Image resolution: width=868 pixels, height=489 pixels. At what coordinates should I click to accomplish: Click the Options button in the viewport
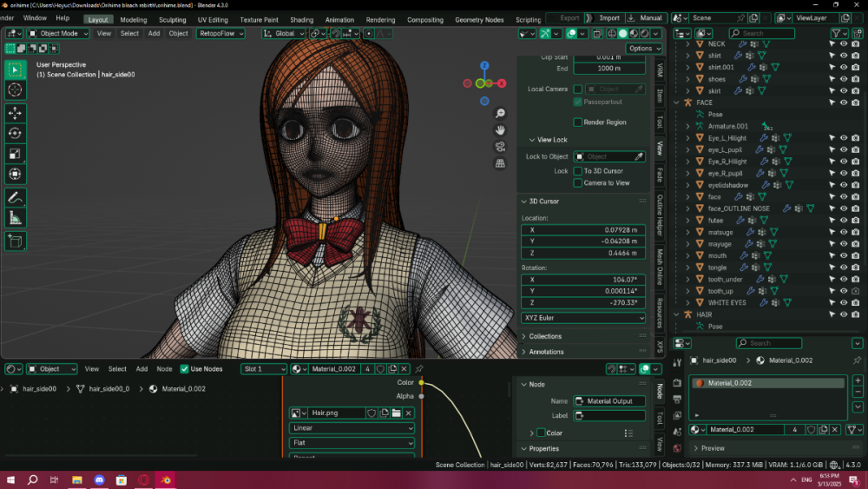pos(643,49)
